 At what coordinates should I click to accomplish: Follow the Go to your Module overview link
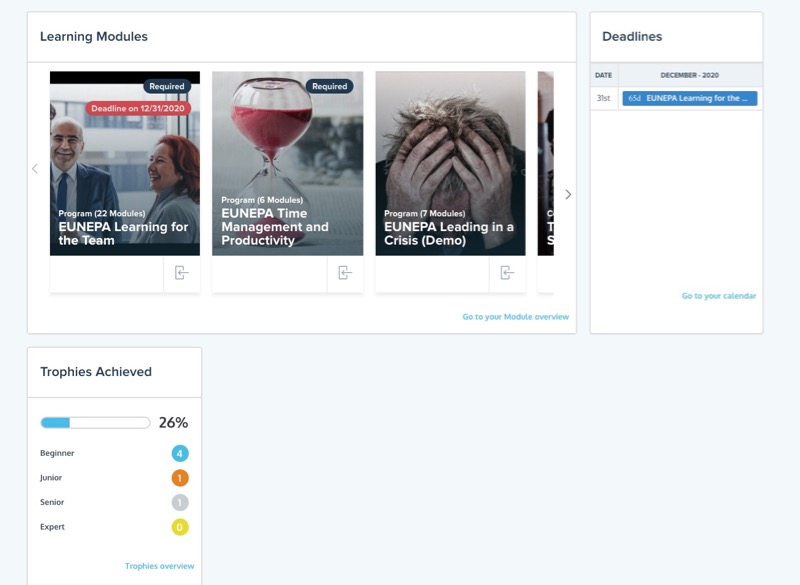pos(515,317)
